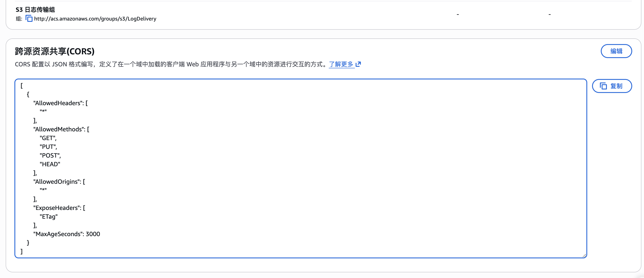Click the copy icon inside the 复制 button
644x278 pixels.
click(603, 86)
